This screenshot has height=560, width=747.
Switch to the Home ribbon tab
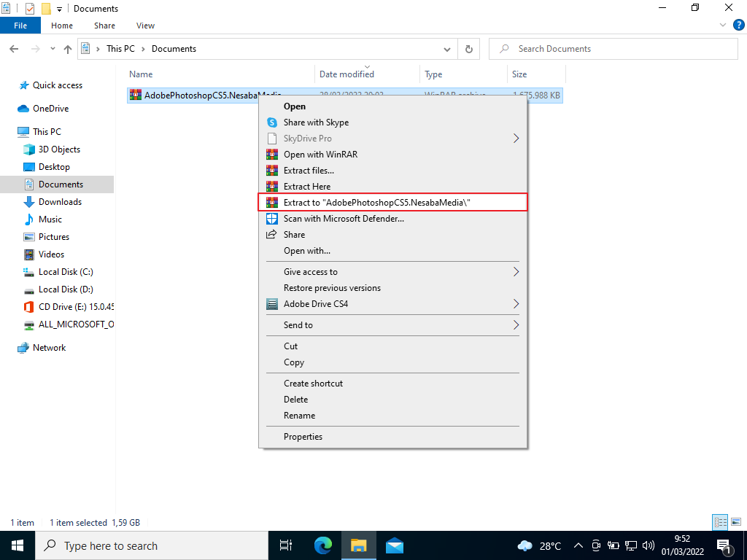[x=62, y=26]
